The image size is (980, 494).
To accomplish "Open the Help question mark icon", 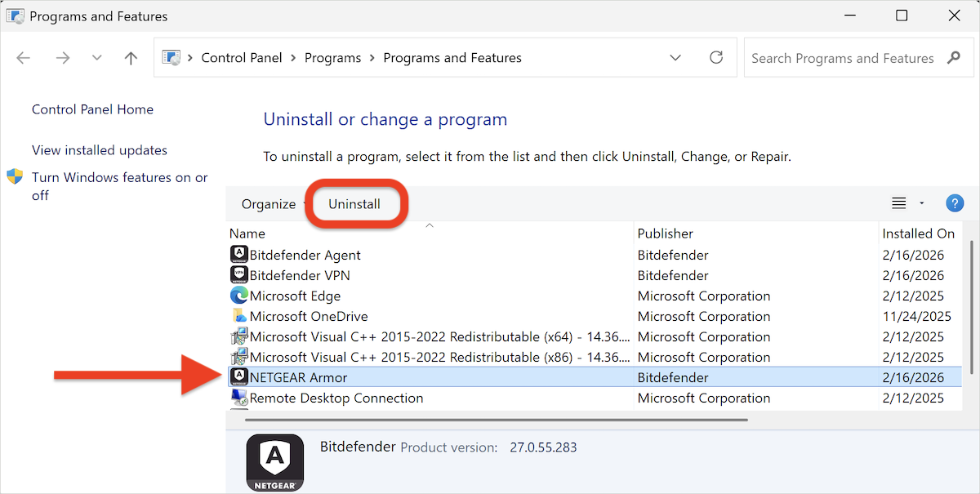I will click(x=955, y=202).
